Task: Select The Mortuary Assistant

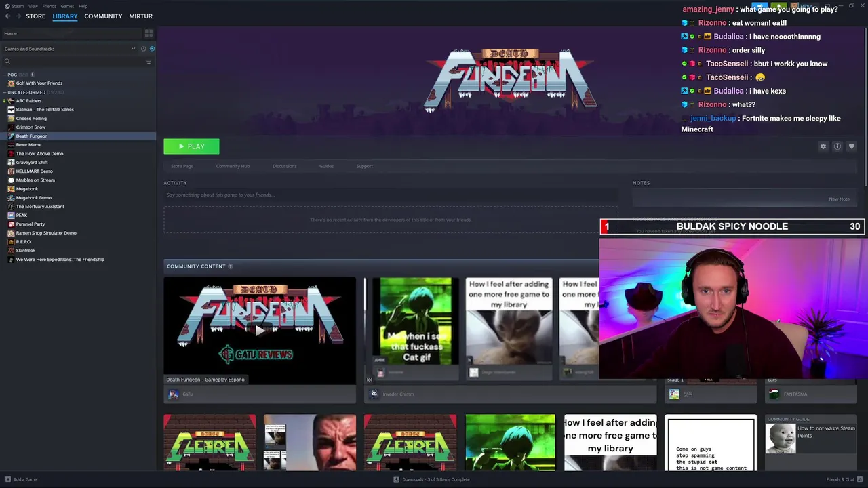Action: point(40,207)
